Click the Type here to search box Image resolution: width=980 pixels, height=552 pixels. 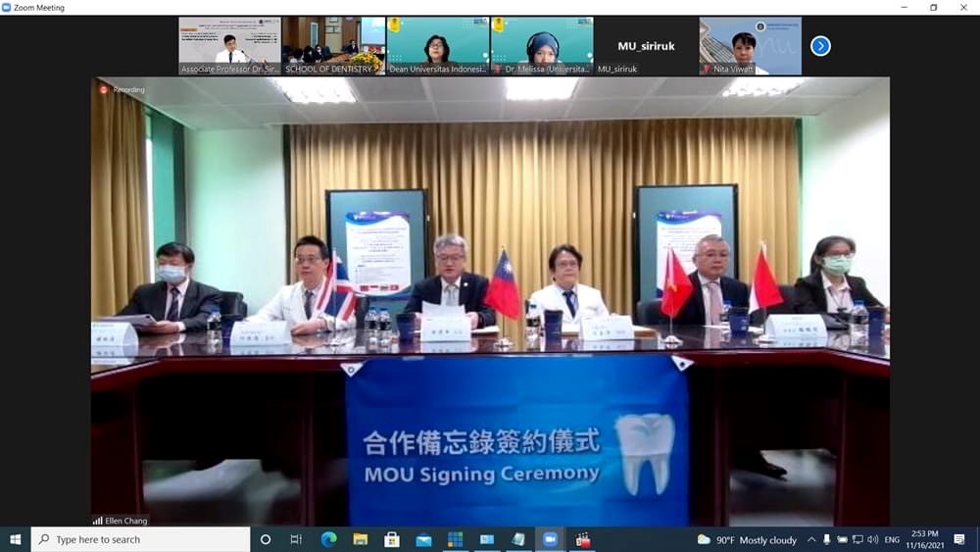(140, 539)
